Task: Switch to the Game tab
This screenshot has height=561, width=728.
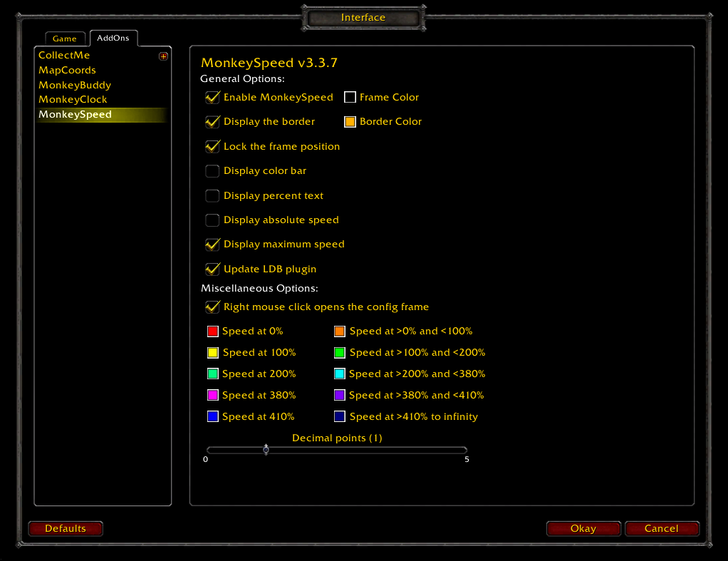Action: [65, 39]
